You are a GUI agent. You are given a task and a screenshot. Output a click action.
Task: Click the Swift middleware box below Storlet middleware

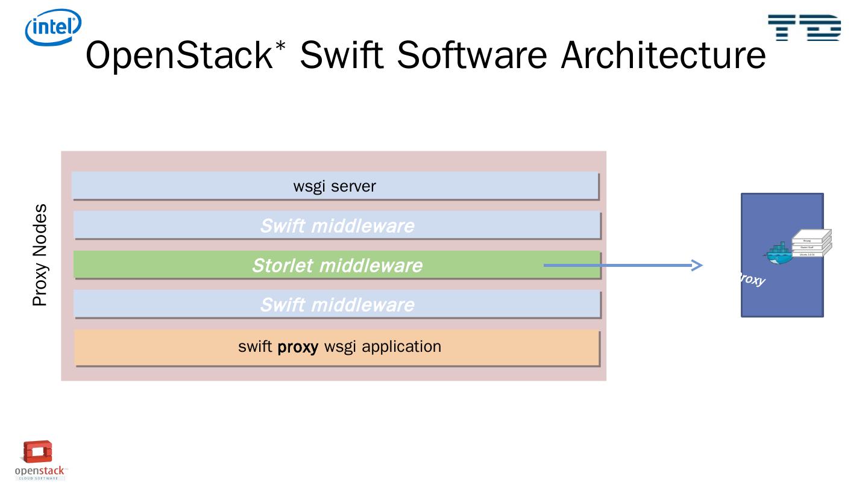pos(337,305)
